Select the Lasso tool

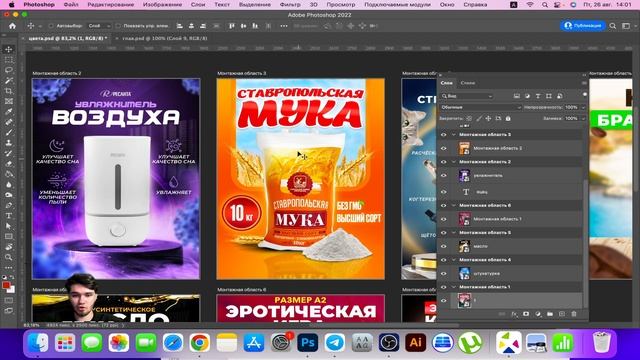pos(9,70)
